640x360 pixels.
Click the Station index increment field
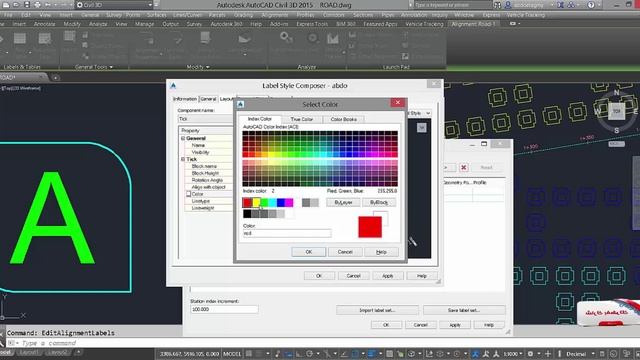[224, 309]
